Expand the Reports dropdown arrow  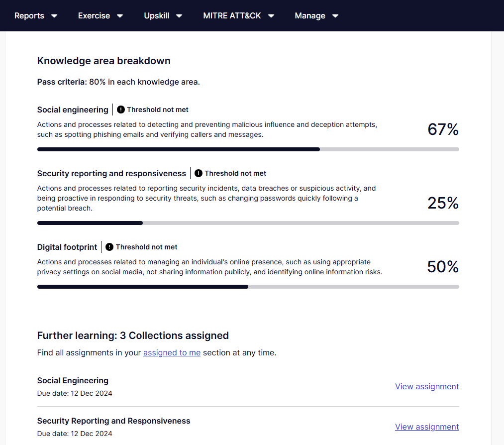pyautogui.click(x=54, y=16)
